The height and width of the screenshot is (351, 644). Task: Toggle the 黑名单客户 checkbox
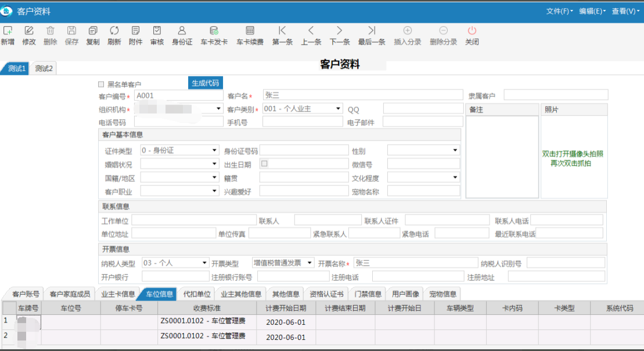(x=101, y=84)
